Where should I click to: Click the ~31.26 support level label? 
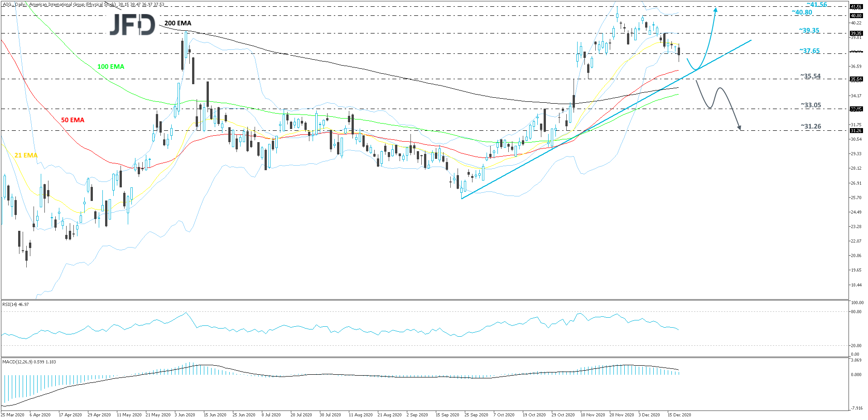(x=810, y=126)
